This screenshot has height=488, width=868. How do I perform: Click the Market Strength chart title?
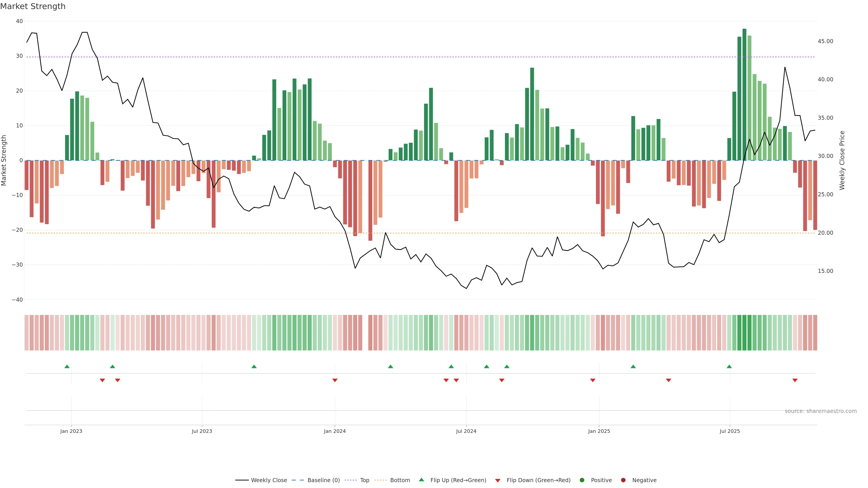[x=33, y=6]
